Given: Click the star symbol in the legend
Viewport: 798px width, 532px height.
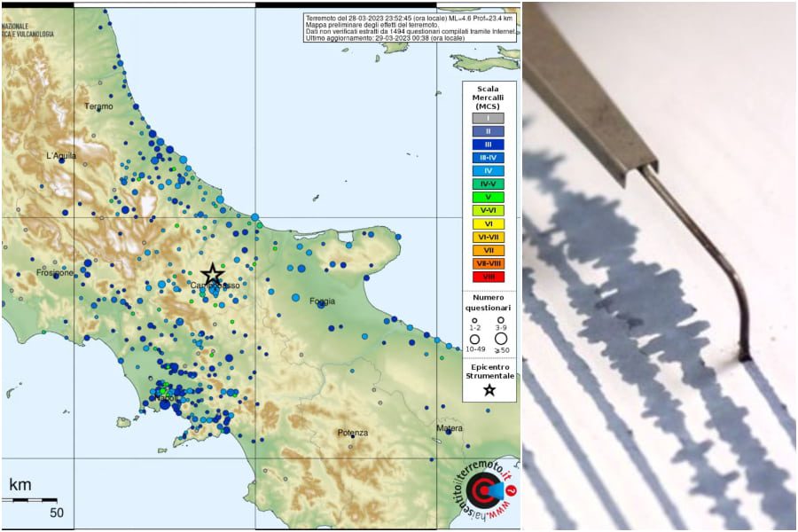Looking at the screenshot, I should pos(489,390).
